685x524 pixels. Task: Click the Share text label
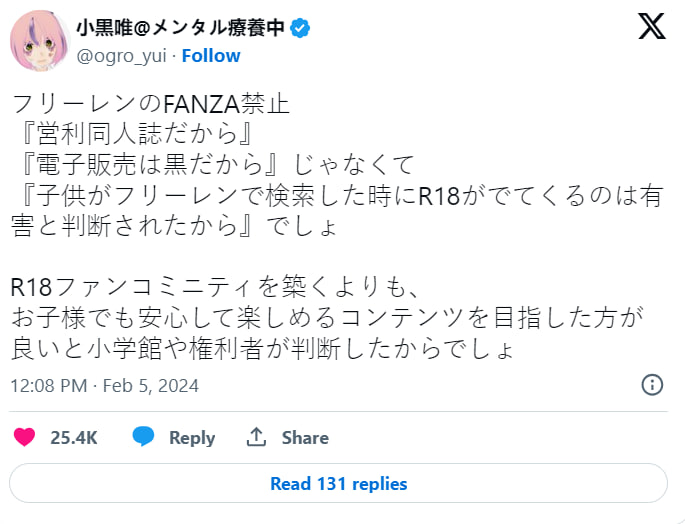click(305, 437)
